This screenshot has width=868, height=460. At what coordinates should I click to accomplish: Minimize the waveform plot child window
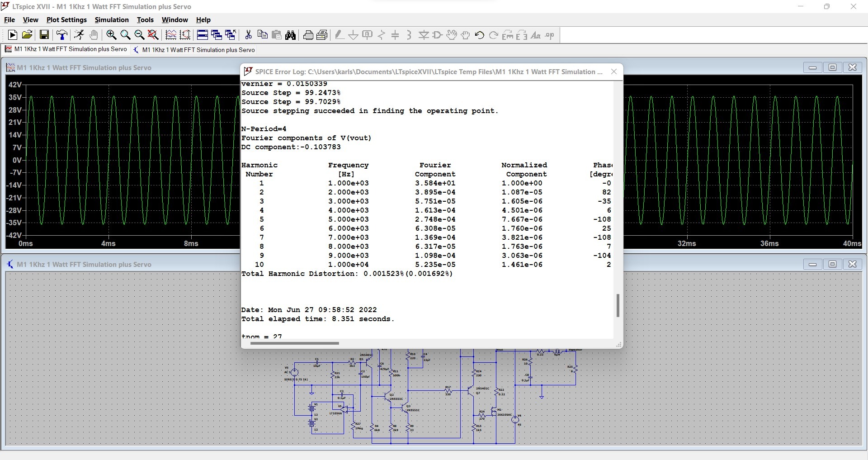[x=812, y=67]
